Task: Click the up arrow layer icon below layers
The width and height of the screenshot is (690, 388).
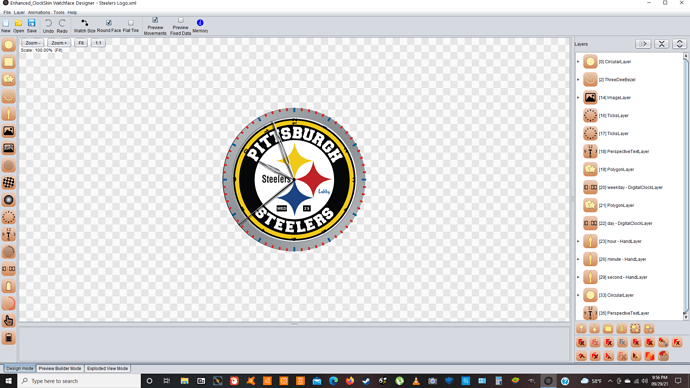Action: [x=581, y=329]
